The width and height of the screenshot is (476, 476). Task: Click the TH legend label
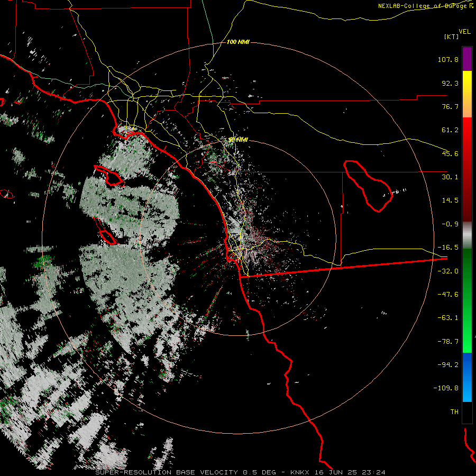(454, 412)
